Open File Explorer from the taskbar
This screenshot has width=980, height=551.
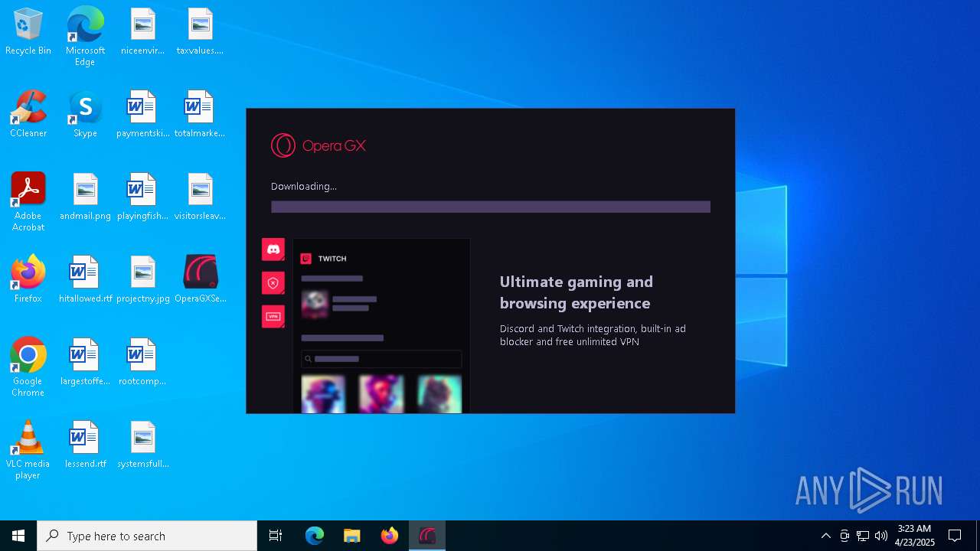[x=352, y=536]
